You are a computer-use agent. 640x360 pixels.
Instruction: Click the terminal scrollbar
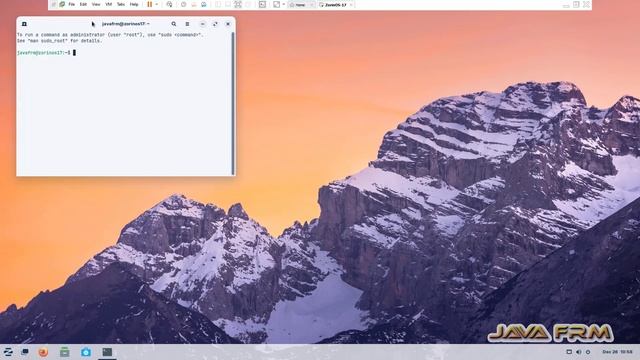click(233, 103)
